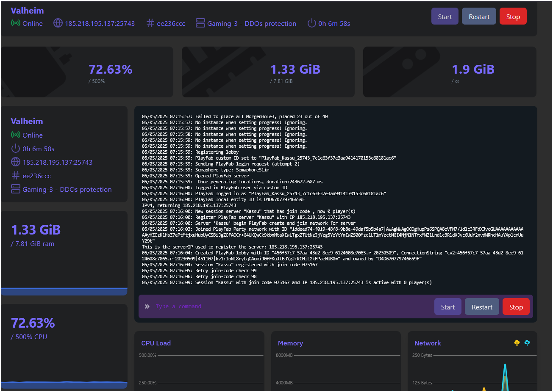
Task: Click the power uptime icon in the header
Action: coord(312,23)
